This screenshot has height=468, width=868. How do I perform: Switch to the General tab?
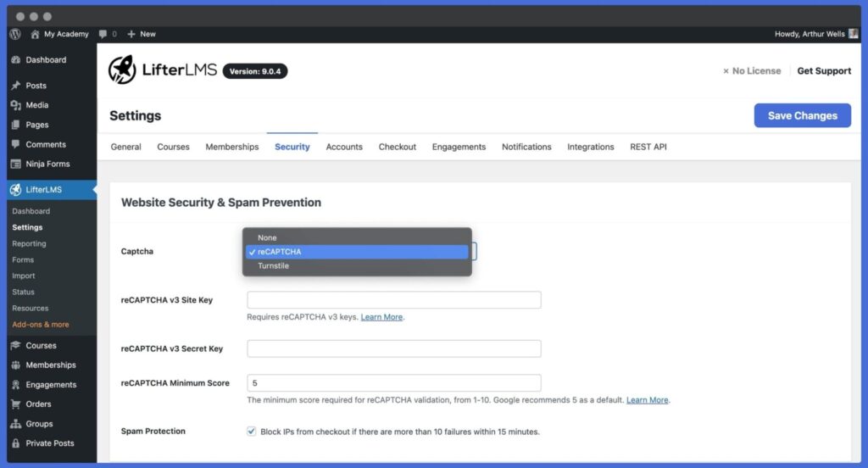(125, 147)
